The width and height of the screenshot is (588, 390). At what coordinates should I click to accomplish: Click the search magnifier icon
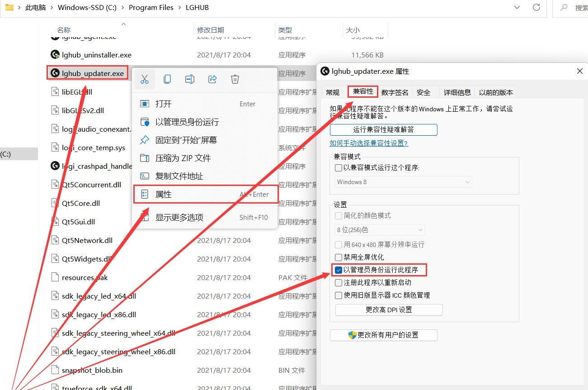564,7
